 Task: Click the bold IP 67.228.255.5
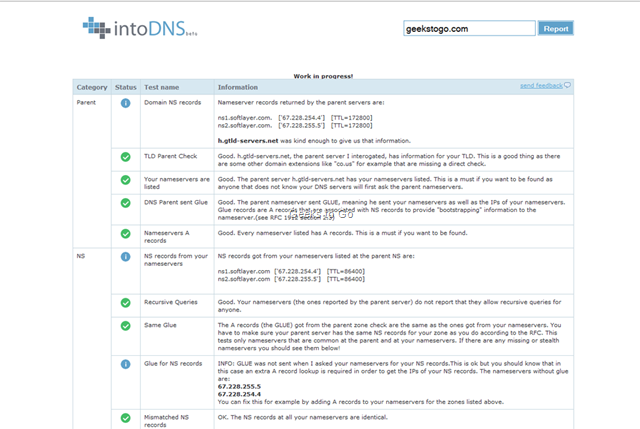239,387
